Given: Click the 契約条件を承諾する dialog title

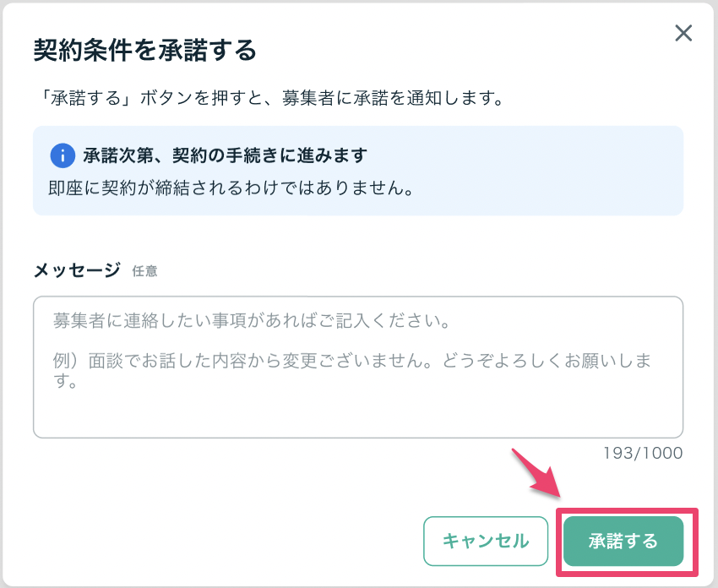Looking at the screenshot, I should point(144,51).
